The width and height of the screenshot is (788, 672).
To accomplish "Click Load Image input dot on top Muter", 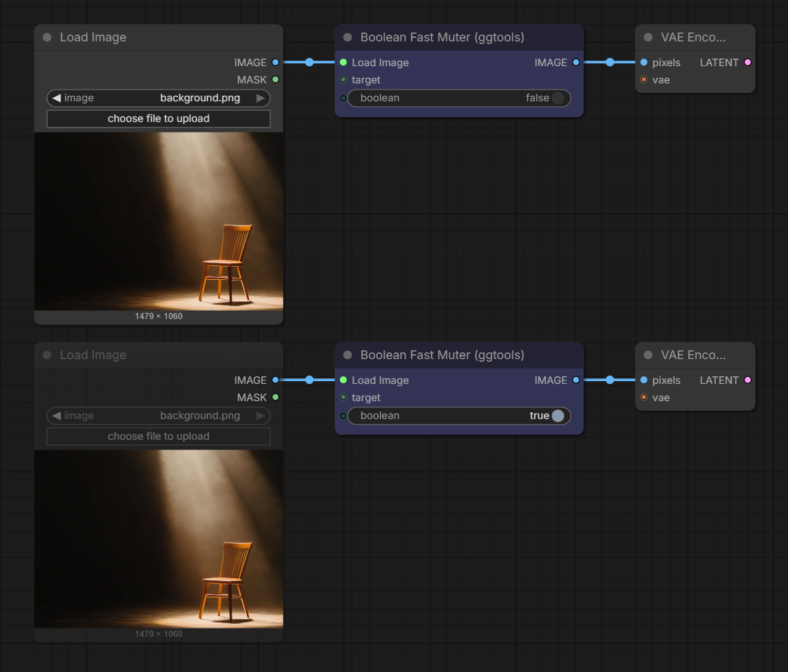I will pos(343,62).
